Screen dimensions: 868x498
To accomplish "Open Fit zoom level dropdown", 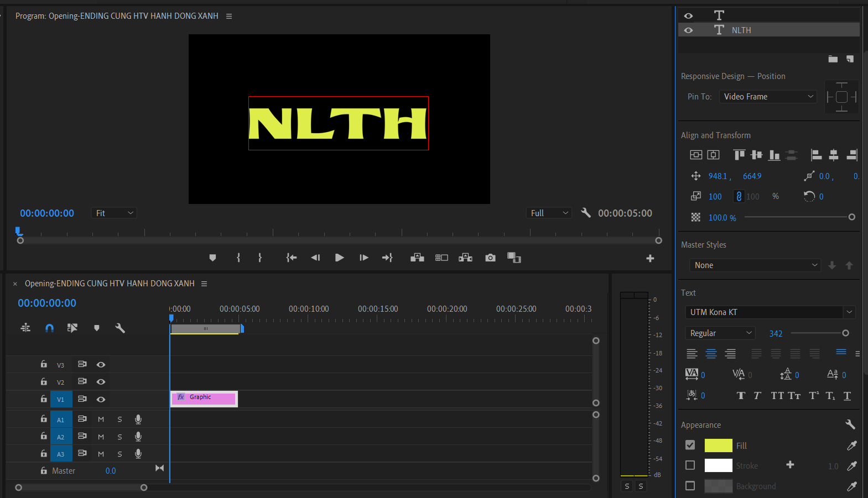I will pos(114,213).
